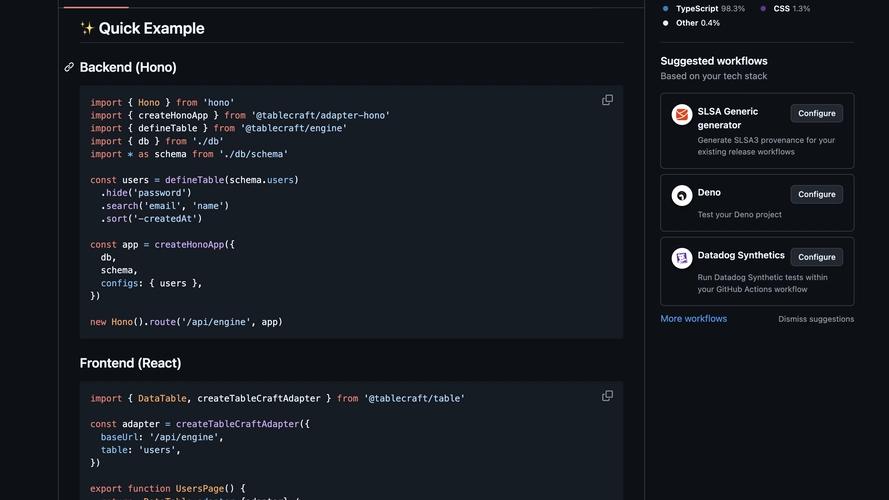Click the .hide('password') code line
This screenshot has height=500, width=889.
[146, 193]
